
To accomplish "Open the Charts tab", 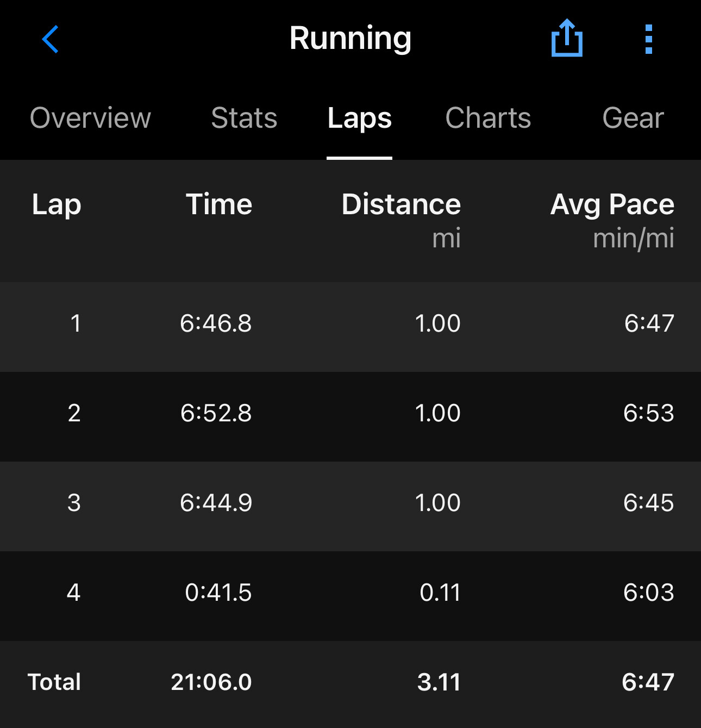I will (x=488, y=118).
